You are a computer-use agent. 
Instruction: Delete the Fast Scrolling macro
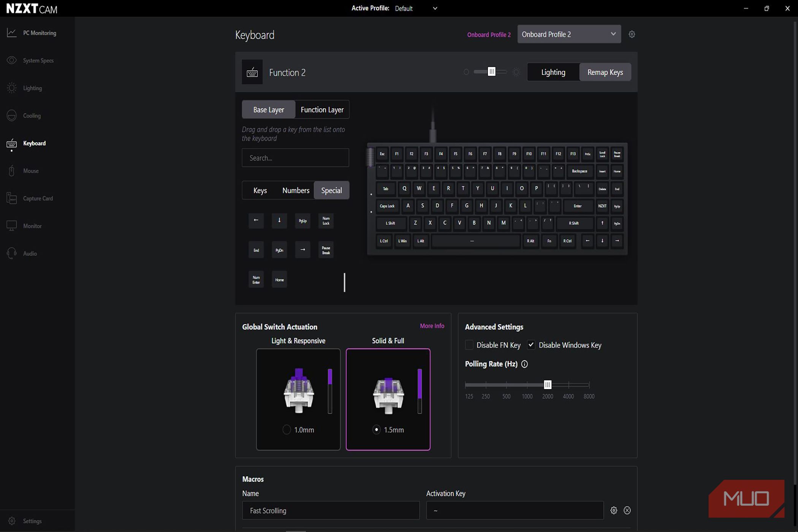tap(627, 510)
